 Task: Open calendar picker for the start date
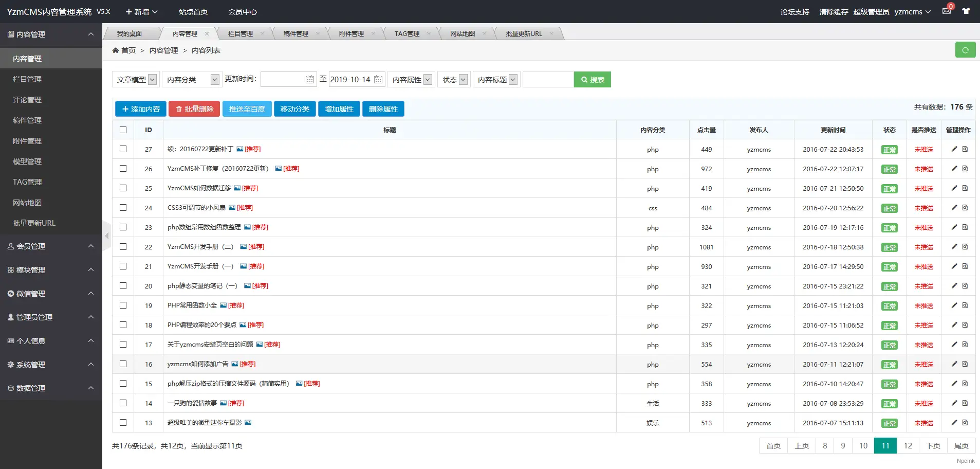click(309, 80)
